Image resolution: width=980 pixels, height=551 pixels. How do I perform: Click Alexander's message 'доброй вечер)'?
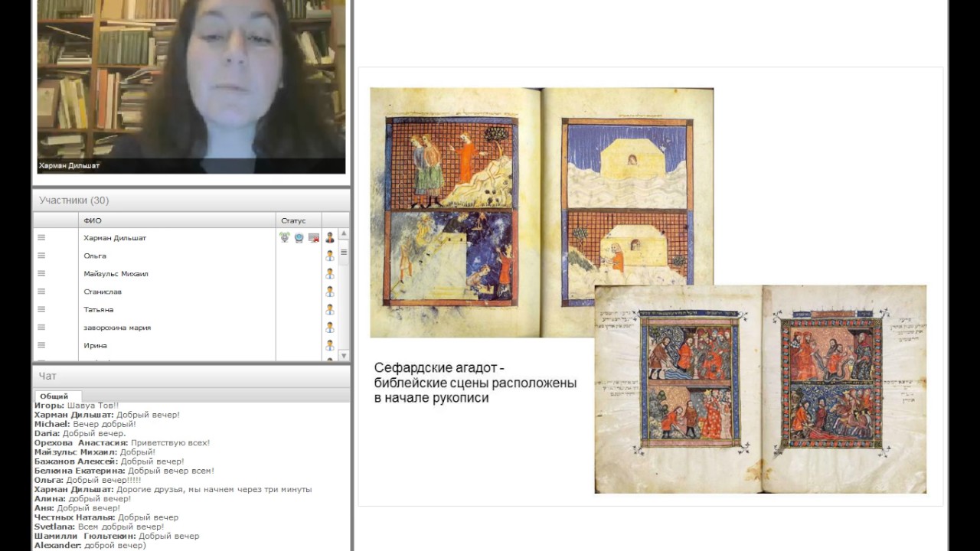point(115,546)
